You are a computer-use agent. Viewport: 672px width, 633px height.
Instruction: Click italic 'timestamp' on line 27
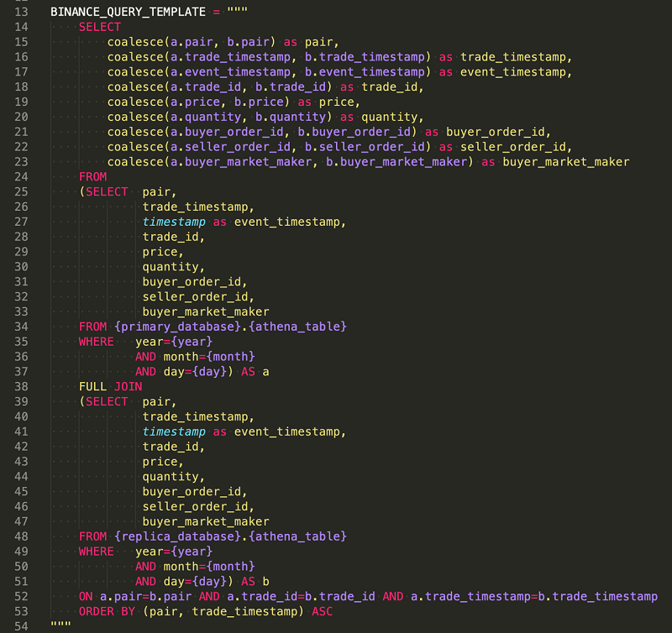(x=174, y=222)
